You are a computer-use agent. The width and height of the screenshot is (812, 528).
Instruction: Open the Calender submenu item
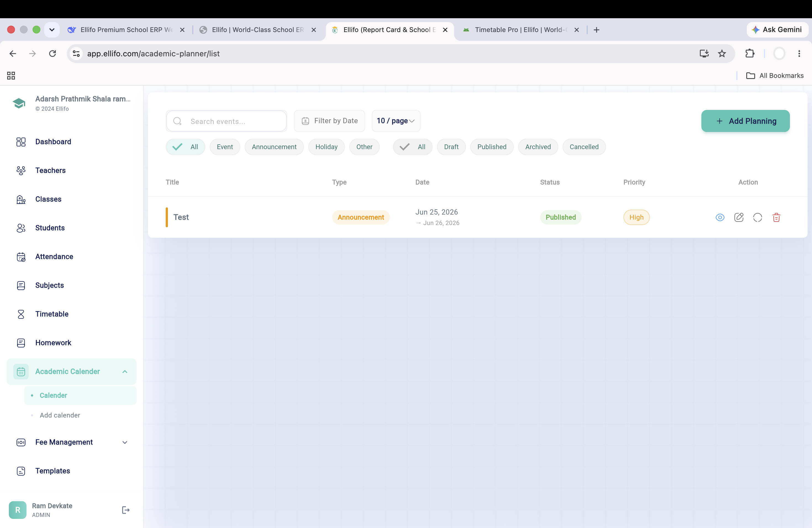(x=80, y=396)
